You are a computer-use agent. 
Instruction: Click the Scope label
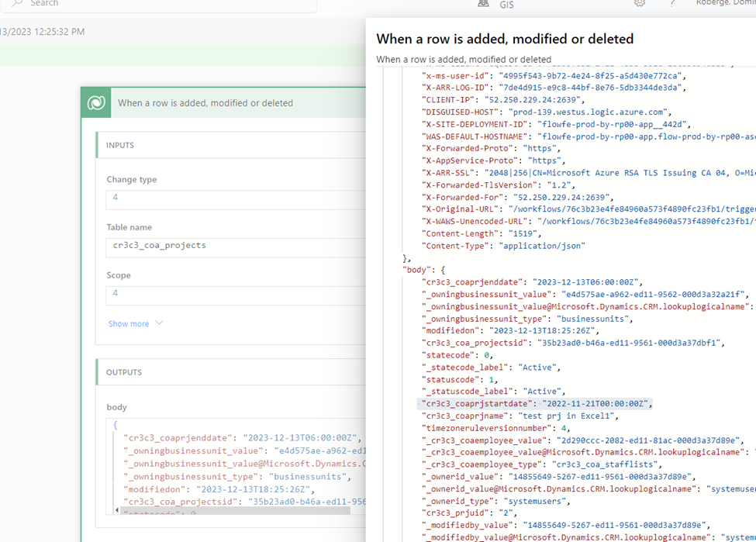[119, 275]
